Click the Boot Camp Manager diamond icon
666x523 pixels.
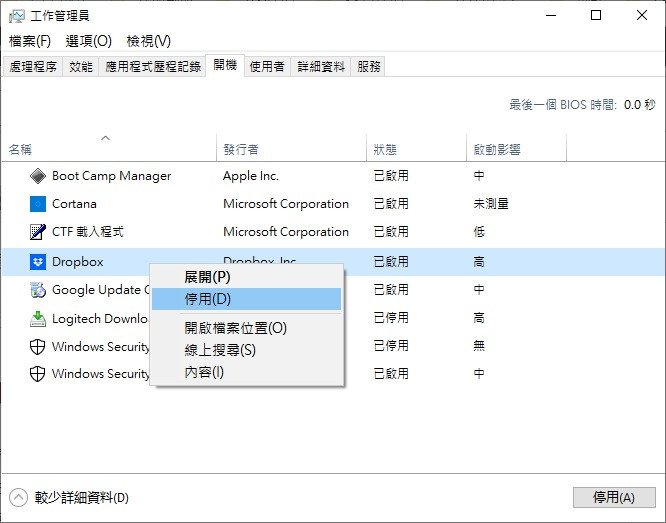[38, 176]
